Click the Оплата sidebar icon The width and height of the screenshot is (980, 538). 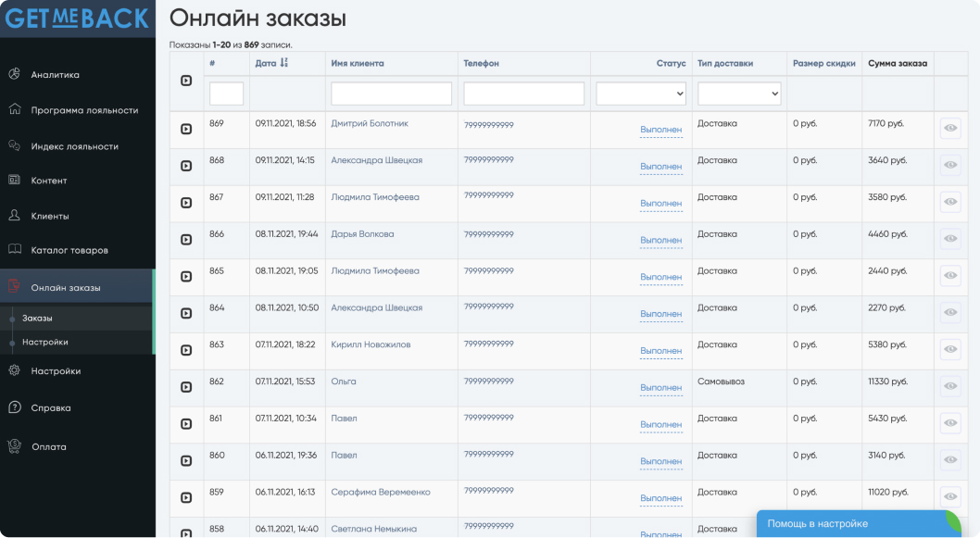14,446
